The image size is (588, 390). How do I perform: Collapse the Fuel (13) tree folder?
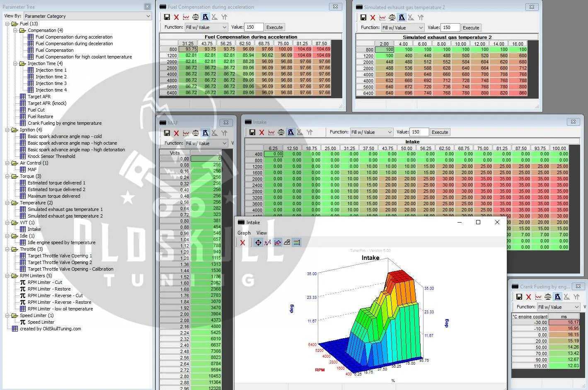click(x=7, y=24)
